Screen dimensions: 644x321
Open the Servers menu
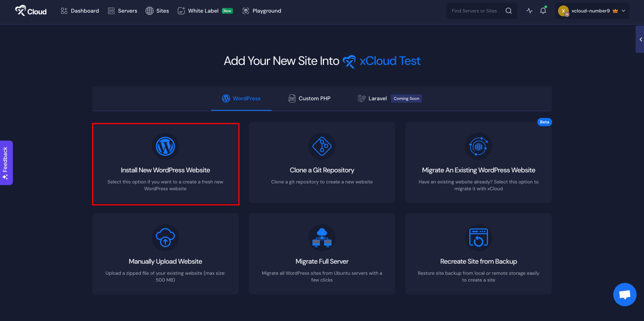click(x=123, y=11)
